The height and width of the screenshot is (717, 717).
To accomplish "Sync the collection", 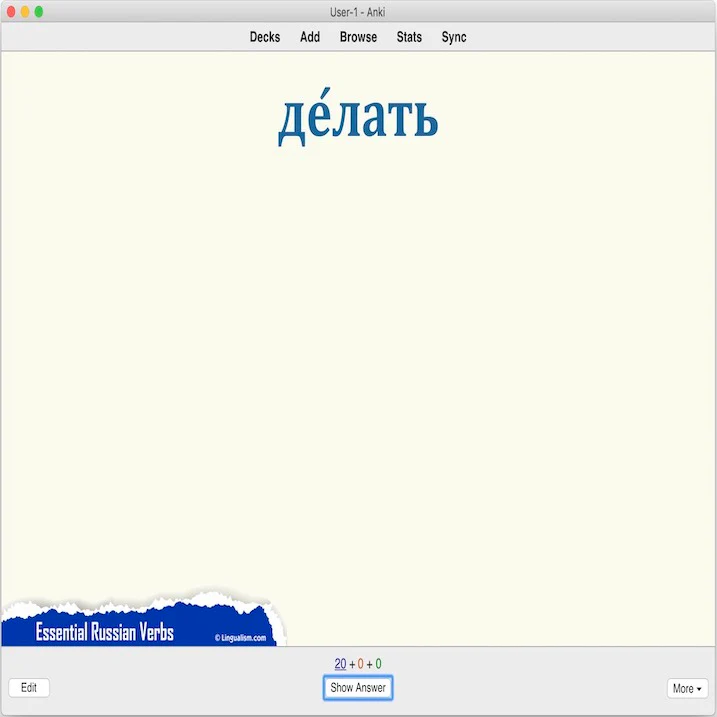I will [x=454, y=37].
